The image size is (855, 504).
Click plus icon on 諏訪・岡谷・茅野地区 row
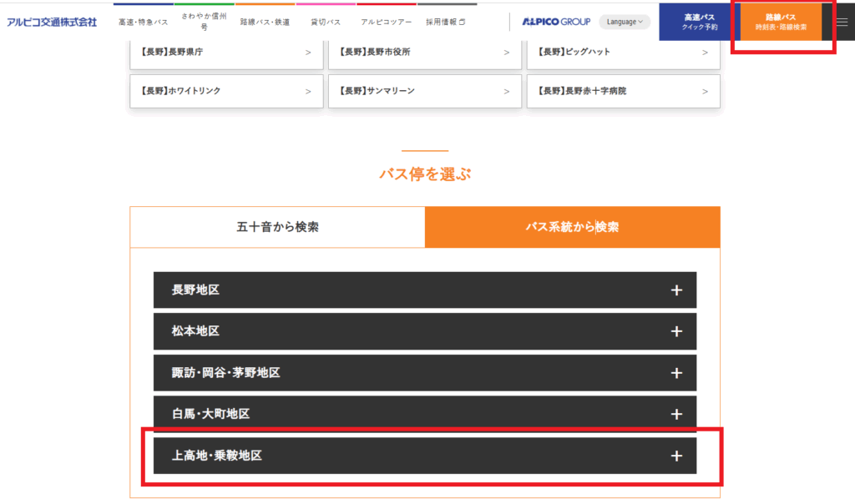pos(676,373)
